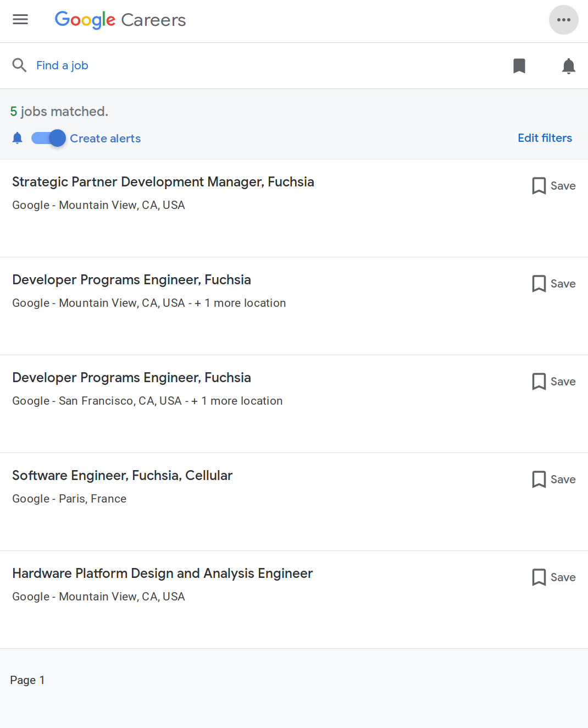Save the Software Engineer, Fuchsia, Cellular job

tap(553, 479)
